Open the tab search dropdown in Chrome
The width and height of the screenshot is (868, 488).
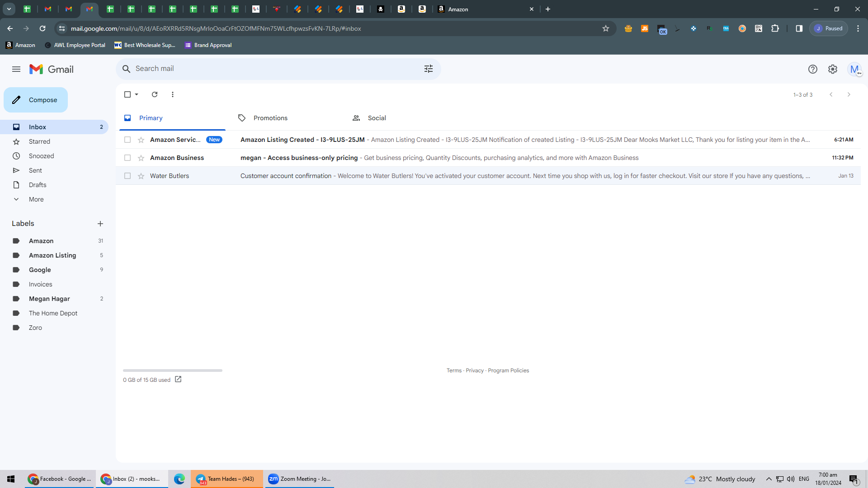9,9
